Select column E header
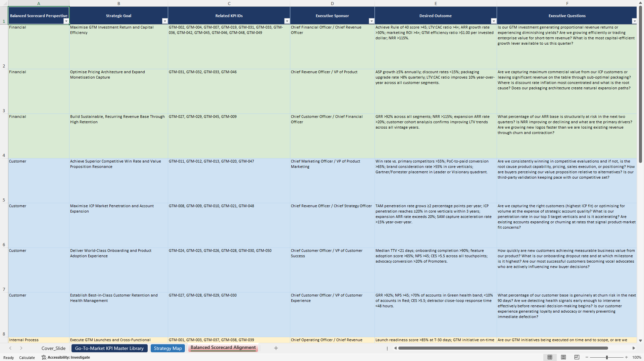Screen dimensions: 644x361 tap(436, 3)
